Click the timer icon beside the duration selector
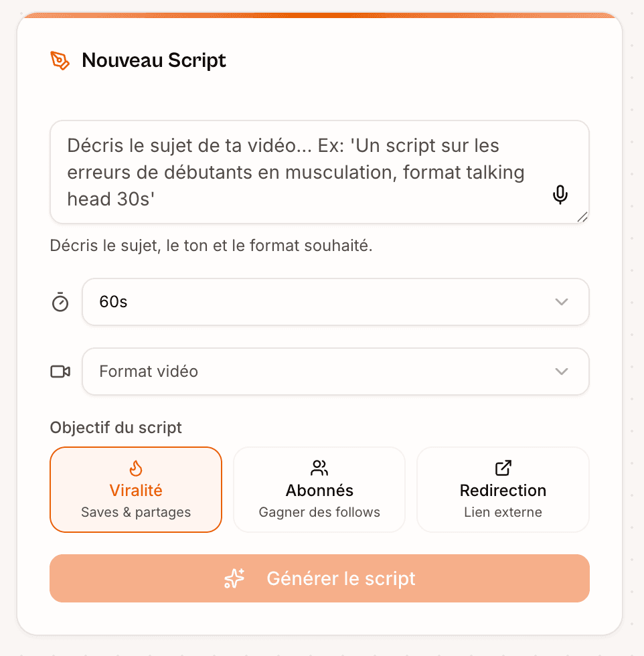The height and width of the screenshot is (656, 644). 60,303
